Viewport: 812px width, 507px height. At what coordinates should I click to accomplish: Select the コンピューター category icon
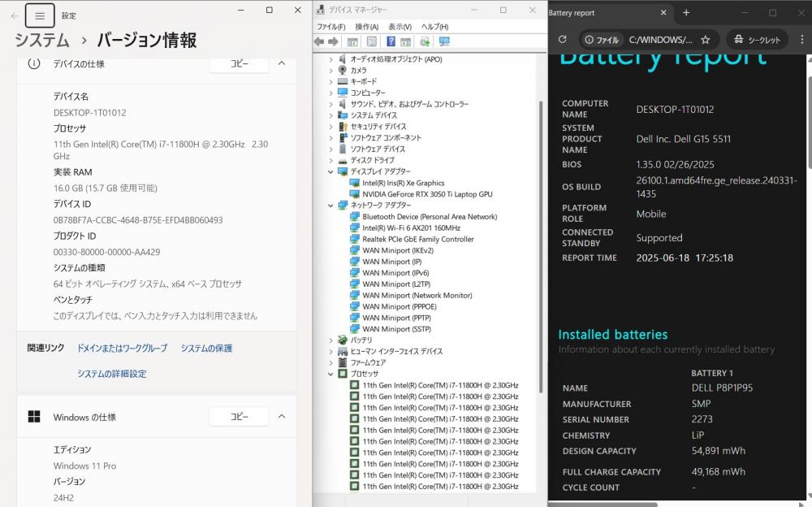(x=343, y=93)
